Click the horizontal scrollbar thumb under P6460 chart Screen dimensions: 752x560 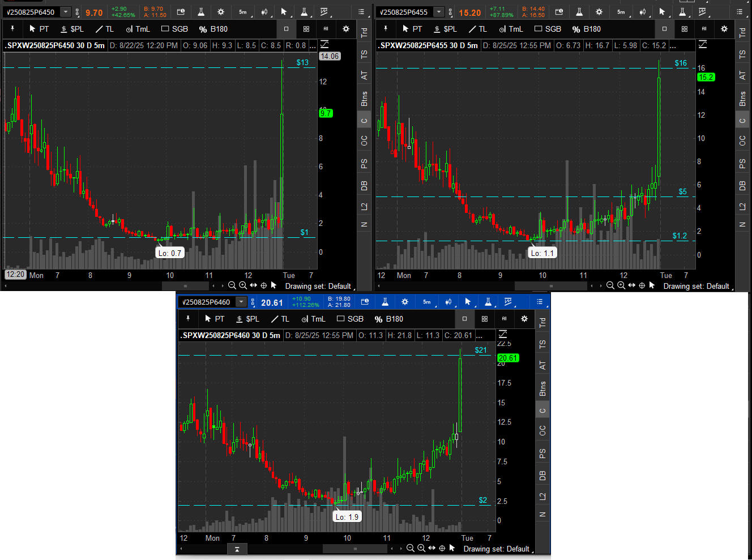coord(355,549)
